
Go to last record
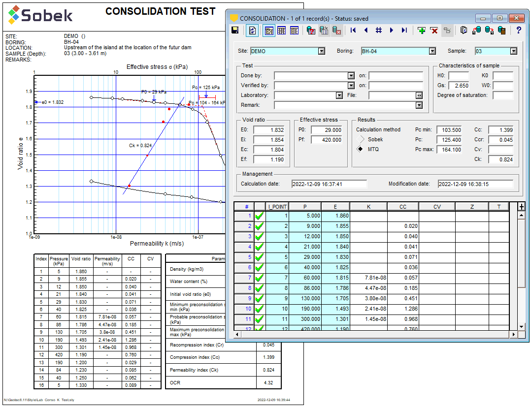404,30
